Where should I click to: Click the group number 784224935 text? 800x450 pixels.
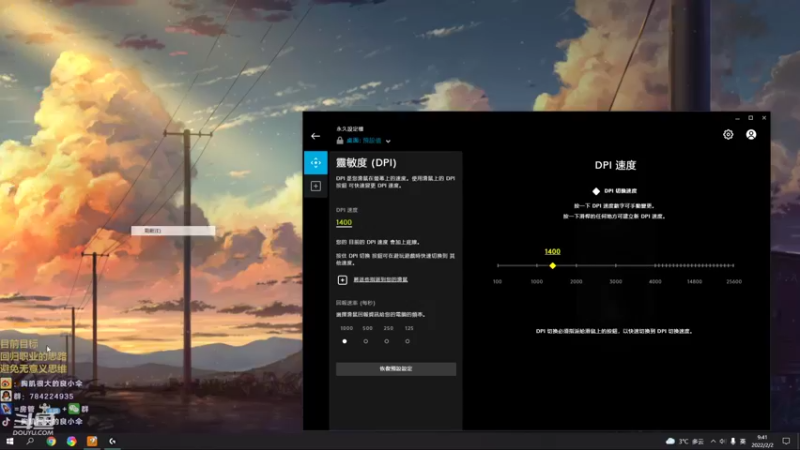pyautogui.click(x=52, y=396)
